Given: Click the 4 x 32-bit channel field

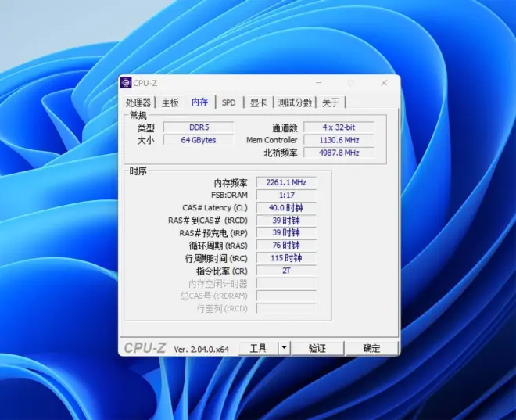Looking at the screenshot, I should [x=338, y=127].
